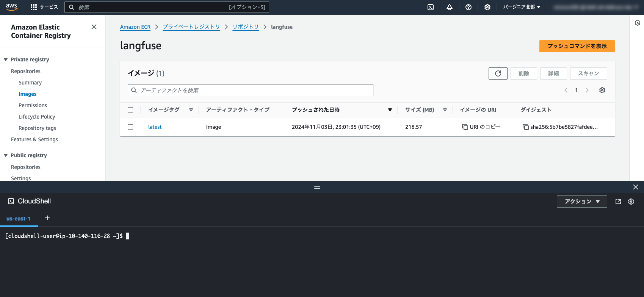Click the スキャン button
This screenshot has height=297, width=644.
coord(589,73)
